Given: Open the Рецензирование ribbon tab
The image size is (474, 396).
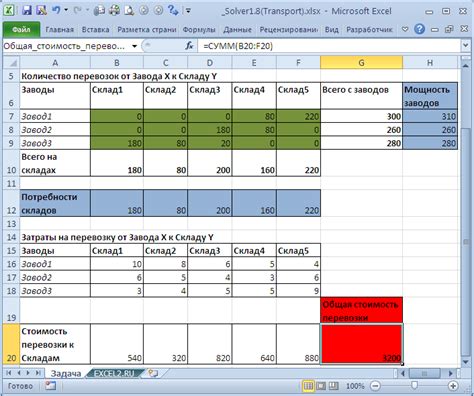Looking at the screenshot, I should tap(289, 30).
